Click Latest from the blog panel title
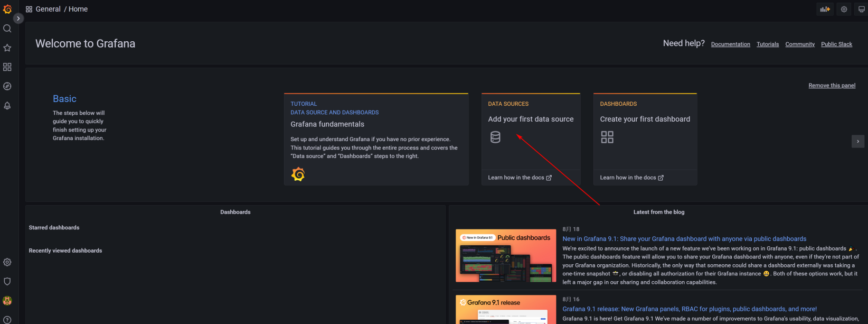The width and height of the screenshot is (868, 324). coord(659,212)
